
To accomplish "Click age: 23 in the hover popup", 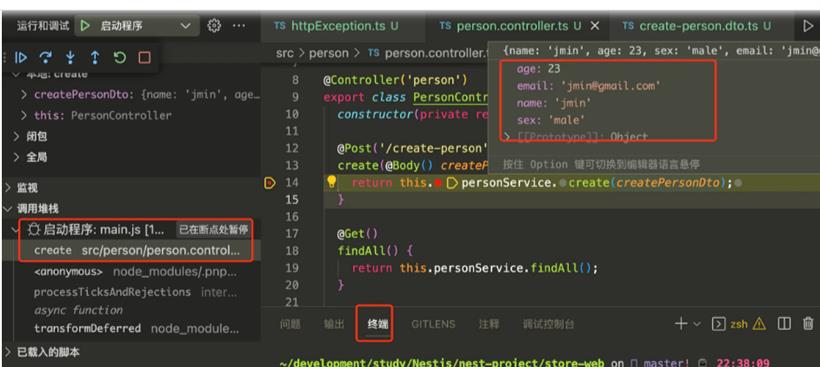I will [x=539, y=68].
